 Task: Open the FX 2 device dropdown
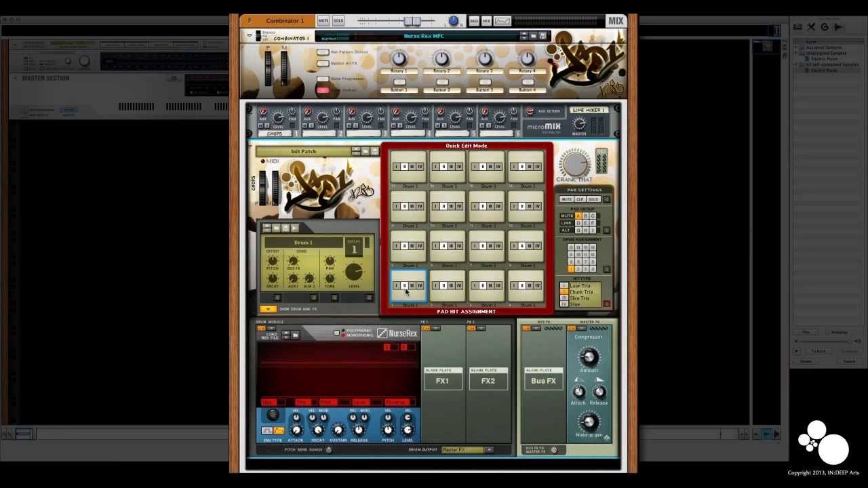pos(480,328)
